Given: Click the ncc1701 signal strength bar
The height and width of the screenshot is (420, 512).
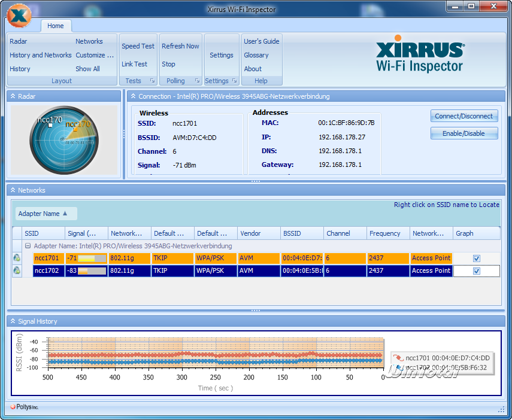Looking at the screenshot, I should pyautogui.click(x=93, y=258).
